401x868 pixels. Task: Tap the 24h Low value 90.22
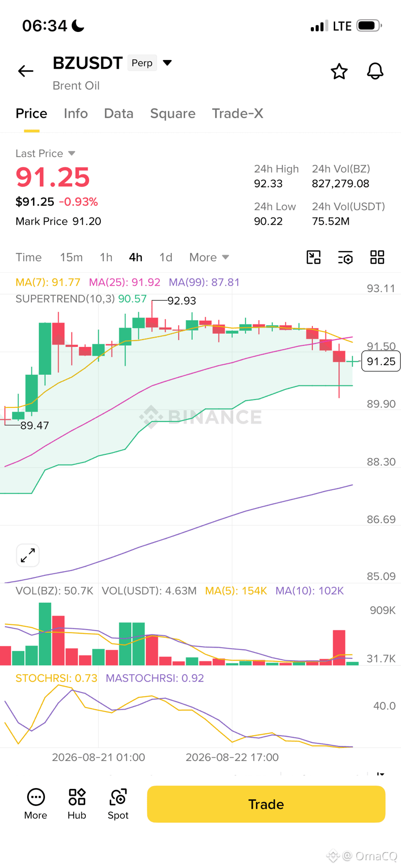tap(268, 221)
